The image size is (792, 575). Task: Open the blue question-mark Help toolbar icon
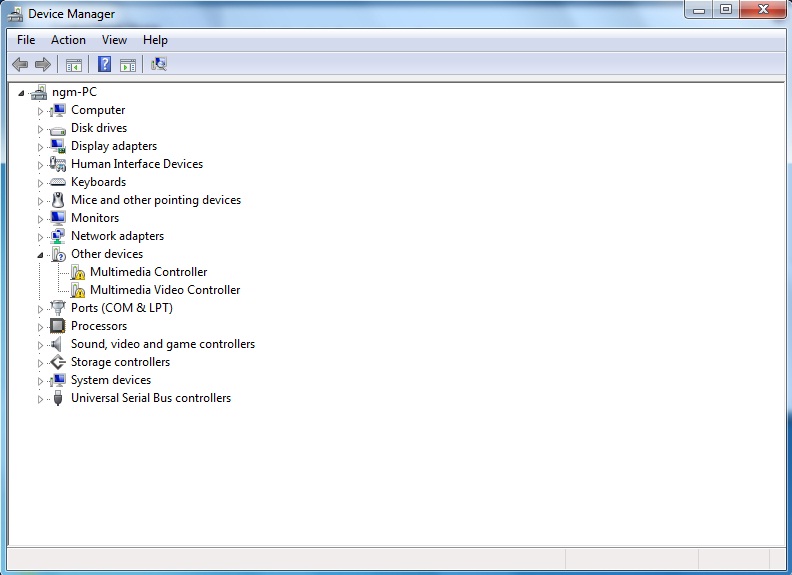click(x=105, y=64)
